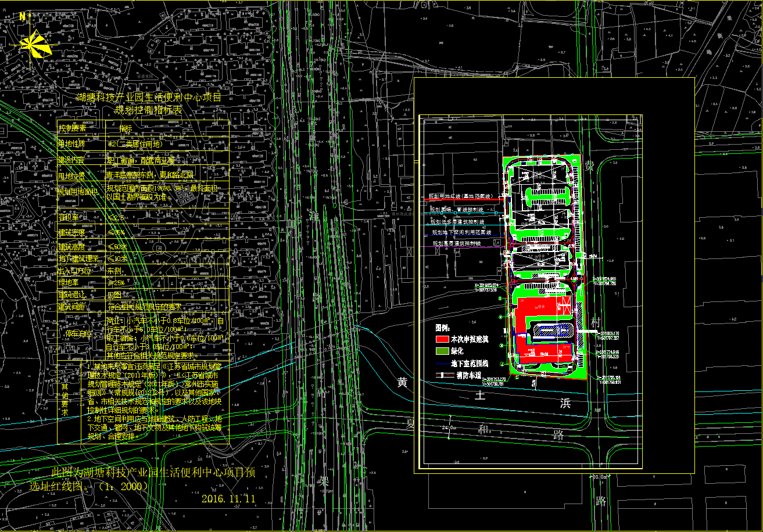This screenshot has width=763, height=532.
Task: Click the 绿地率 row label
Action: point(67,283)
